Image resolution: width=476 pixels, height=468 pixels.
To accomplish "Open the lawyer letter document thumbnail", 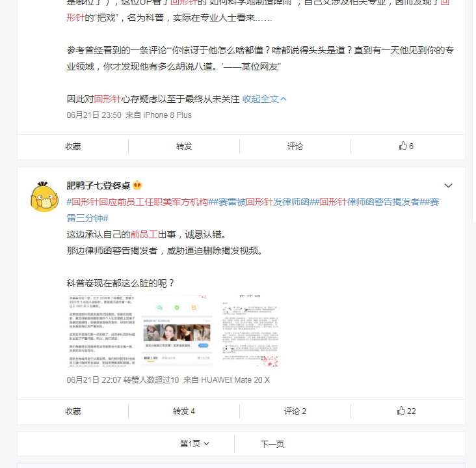I will pyautogui.click(x=250, y=331).
